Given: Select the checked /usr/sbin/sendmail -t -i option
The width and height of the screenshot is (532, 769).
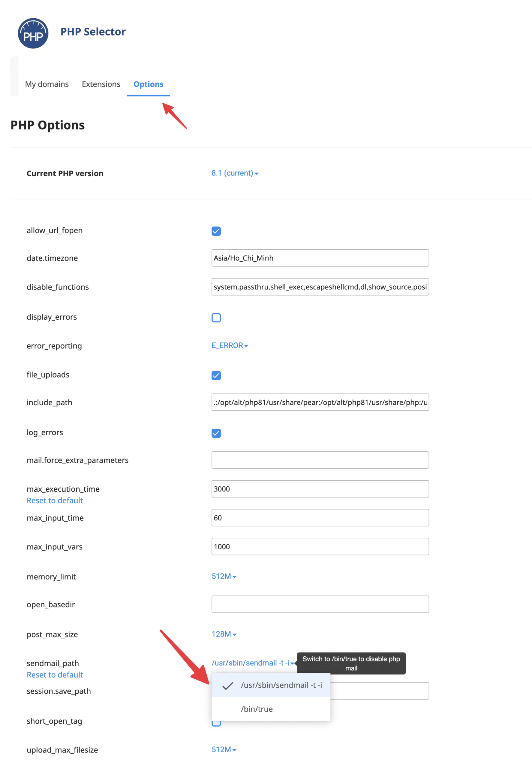Looking at the screenshot, I should (281, 685).
